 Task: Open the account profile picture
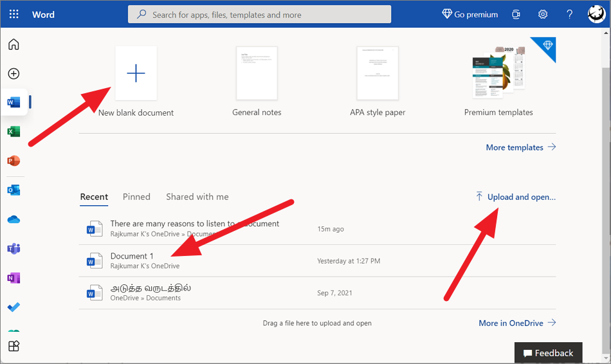596,14
